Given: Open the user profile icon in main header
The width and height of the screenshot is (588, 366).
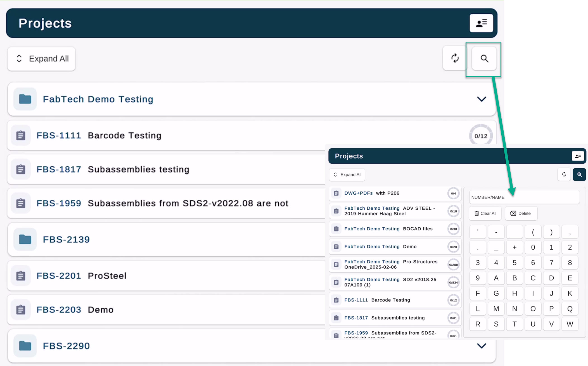Looking at the screenshot, I should coord(481,23).
